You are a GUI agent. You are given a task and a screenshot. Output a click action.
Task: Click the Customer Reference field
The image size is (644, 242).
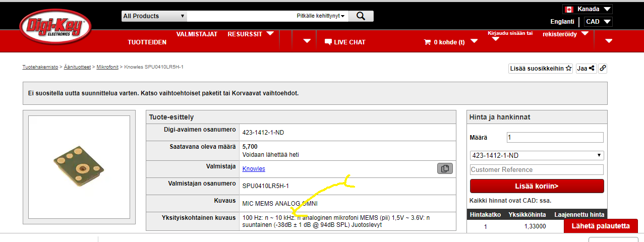tap(537, 170)
